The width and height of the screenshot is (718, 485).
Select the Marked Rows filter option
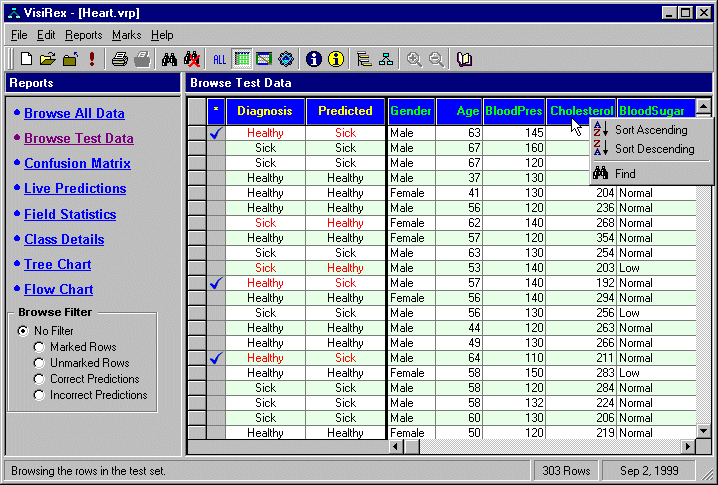[39, 347]
